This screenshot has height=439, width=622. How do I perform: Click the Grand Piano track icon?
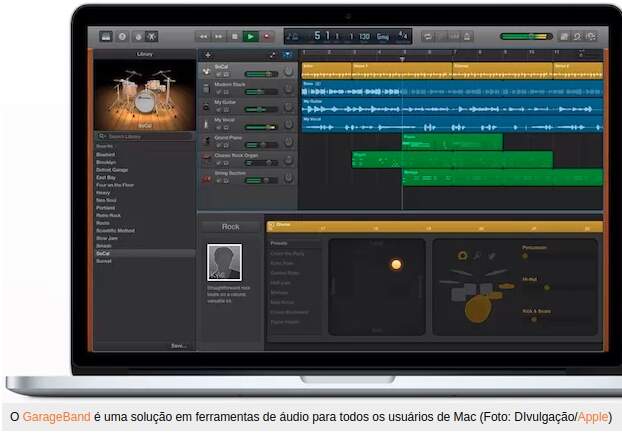(206, 140)
